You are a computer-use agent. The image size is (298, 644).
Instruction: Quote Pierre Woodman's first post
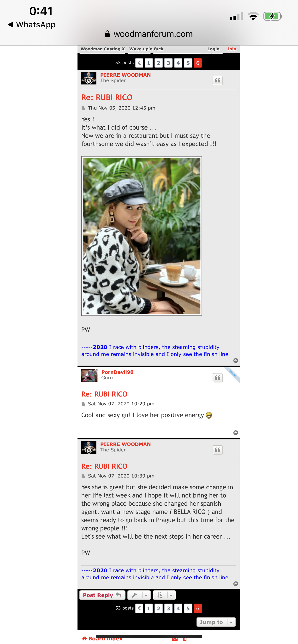[217, 80]
